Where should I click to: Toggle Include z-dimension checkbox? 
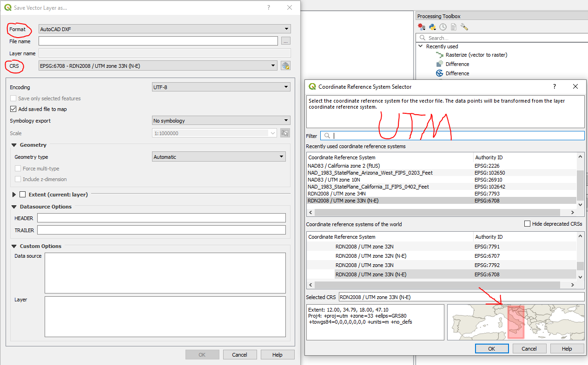(18, 179)
